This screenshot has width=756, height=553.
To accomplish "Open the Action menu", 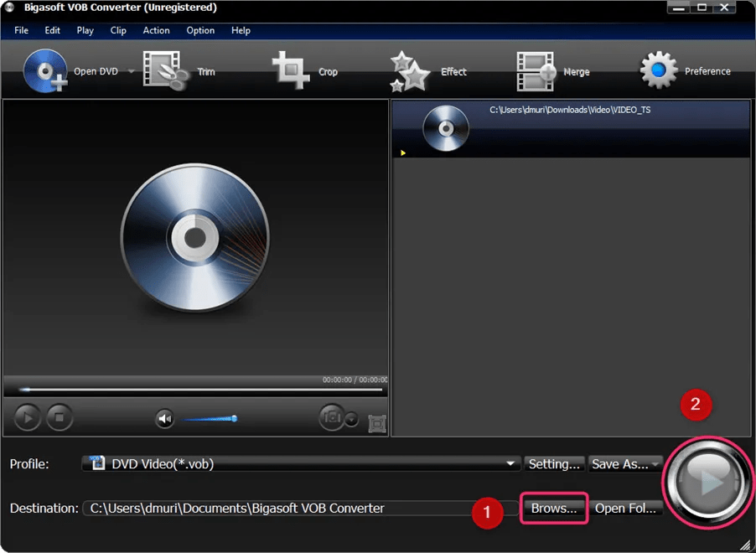I will pyautogui.click(x=156, y=30).
